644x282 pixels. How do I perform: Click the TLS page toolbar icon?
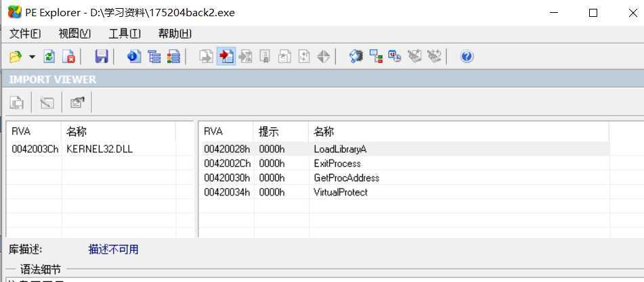(304, 57)
